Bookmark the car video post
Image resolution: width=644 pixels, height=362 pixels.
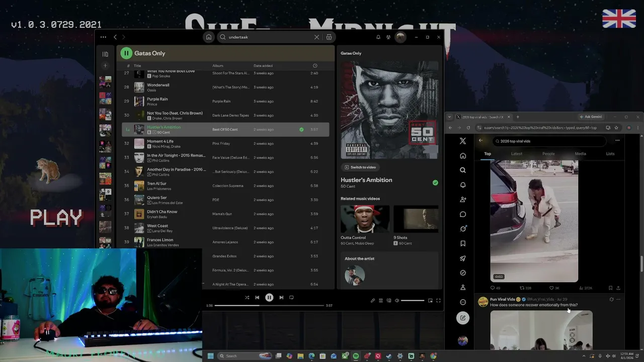(610, 288)
